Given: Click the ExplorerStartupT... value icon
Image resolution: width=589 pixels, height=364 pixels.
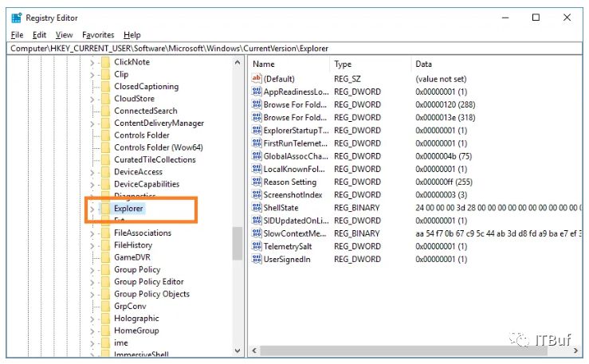Looking at the screenshot, I should pyautogui.click(x=257, y=130).
